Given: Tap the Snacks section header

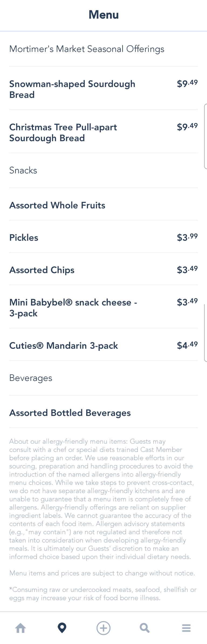Looking at the screenshot, I should (23, 170).
